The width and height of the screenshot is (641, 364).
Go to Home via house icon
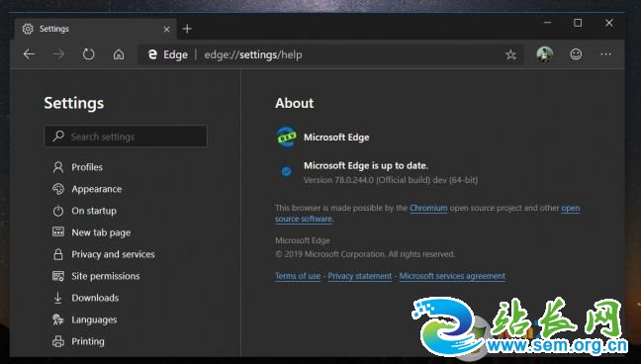[119, 54]
